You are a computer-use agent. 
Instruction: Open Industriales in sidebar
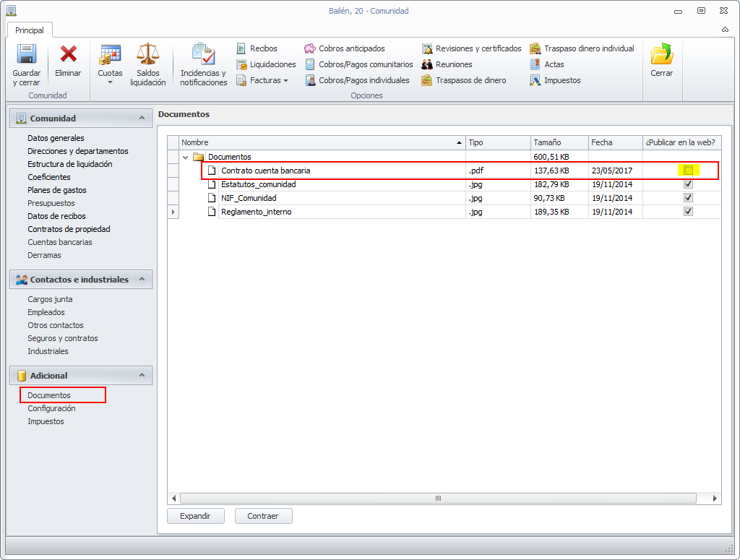[x=48, y=351]
